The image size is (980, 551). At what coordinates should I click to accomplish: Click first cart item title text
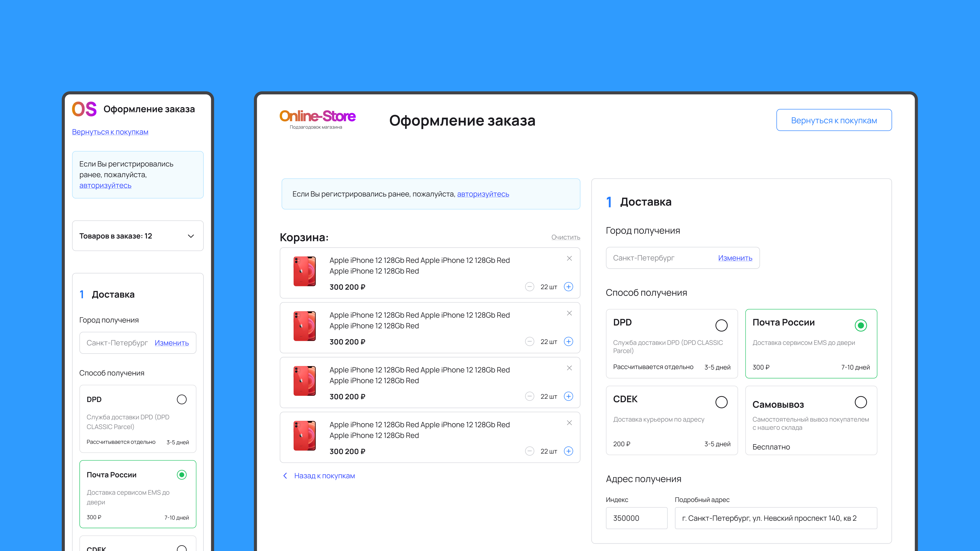(x=419, y=265)
